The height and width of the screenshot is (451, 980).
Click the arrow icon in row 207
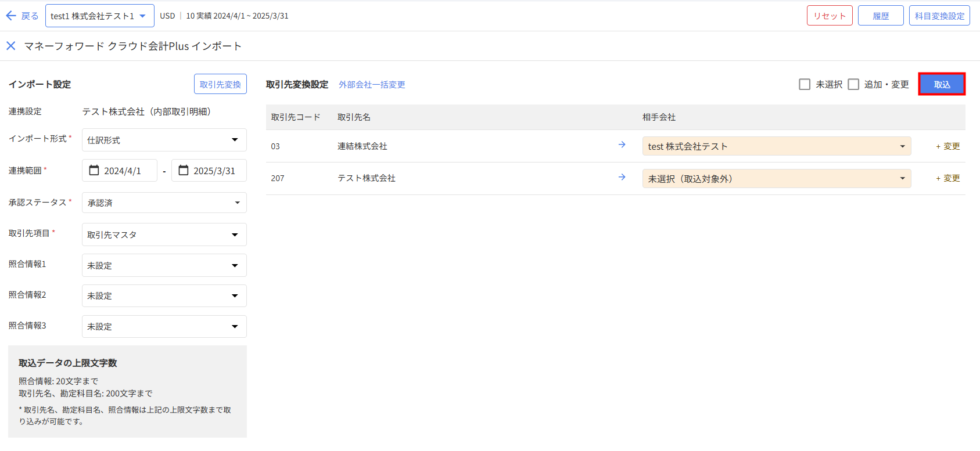click(x=622, y=177)
